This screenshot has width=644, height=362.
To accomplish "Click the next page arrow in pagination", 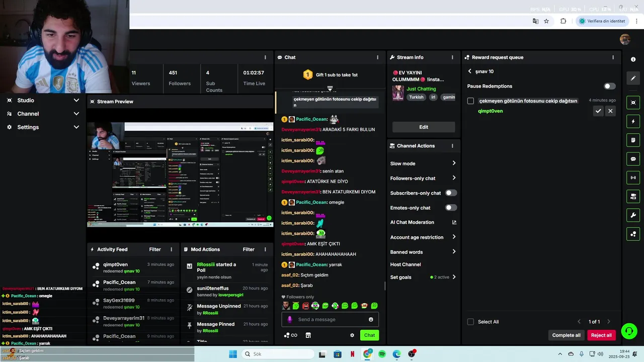I will [608, 322].
